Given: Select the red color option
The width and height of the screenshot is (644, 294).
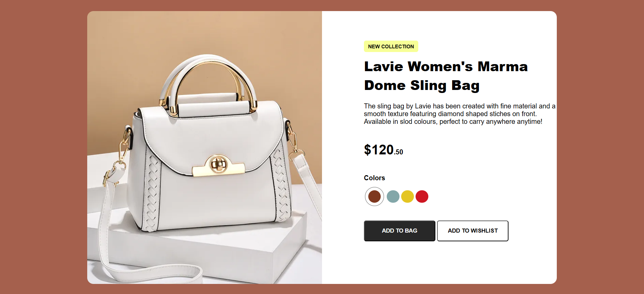Looking at the screenshot, I should tap(422, 196).
